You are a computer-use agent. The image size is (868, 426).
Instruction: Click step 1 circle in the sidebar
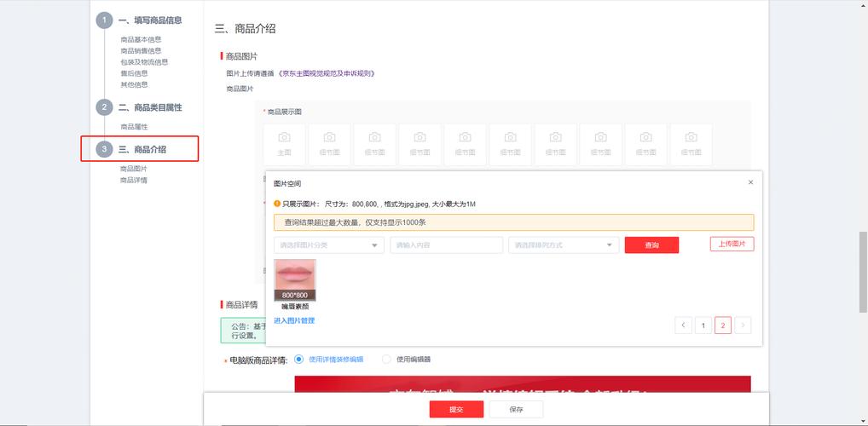[104, 20]
